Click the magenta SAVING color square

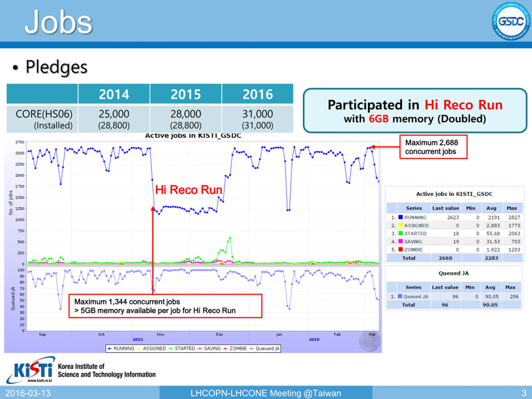400,241
